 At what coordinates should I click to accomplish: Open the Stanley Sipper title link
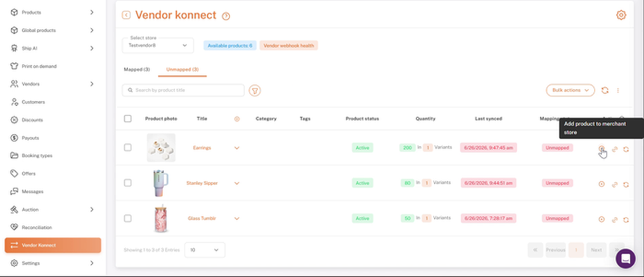202,183
